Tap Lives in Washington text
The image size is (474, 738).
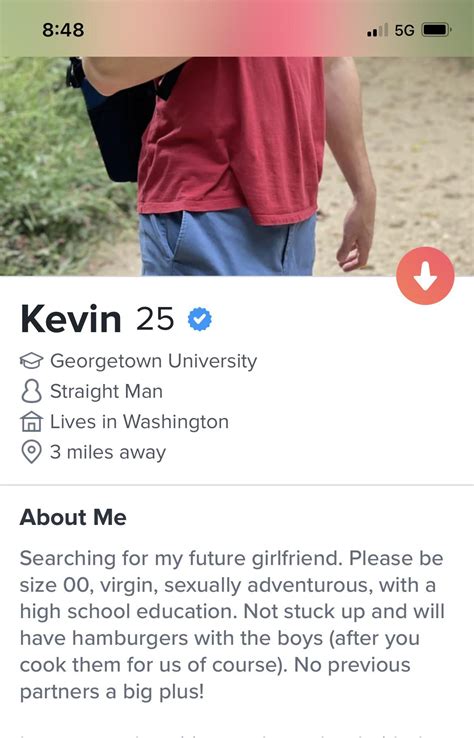click(x=139, y=422)
